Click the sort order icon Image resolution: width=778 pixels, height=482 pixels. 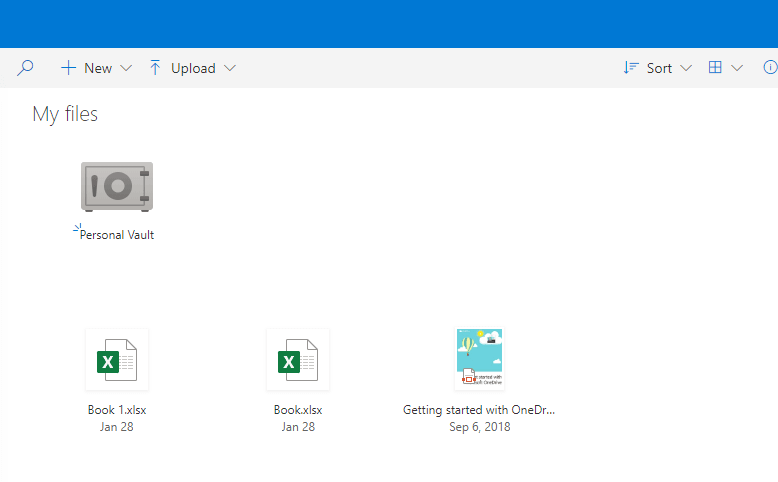pyautogui.click(x=631, y=68)
